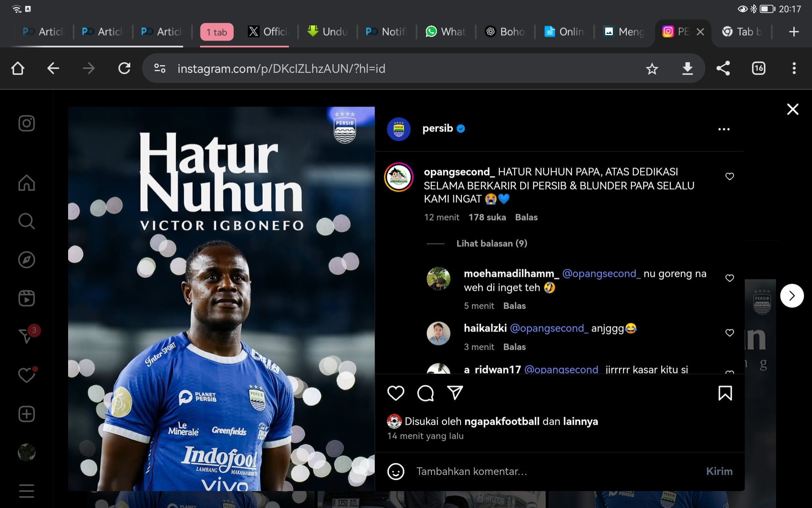Open Instagram home from sidebar

tap(27, 183)
